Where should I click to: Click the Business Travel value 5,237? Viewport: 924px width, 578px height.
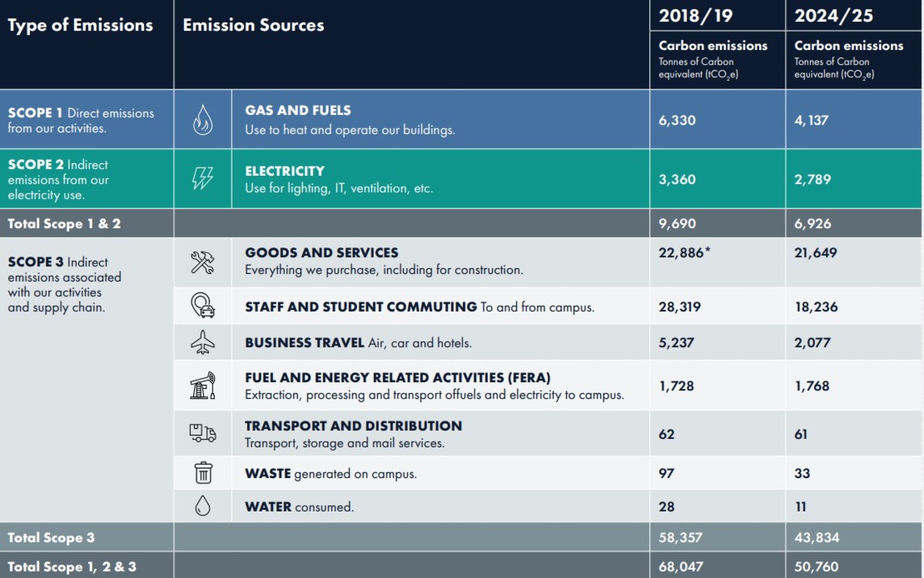(676, 343)
